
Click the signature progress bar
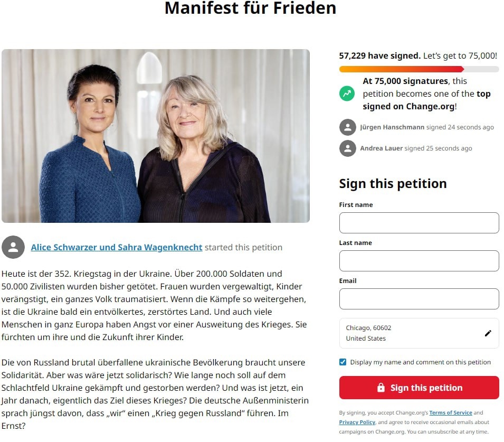click(x=419, y=69)
